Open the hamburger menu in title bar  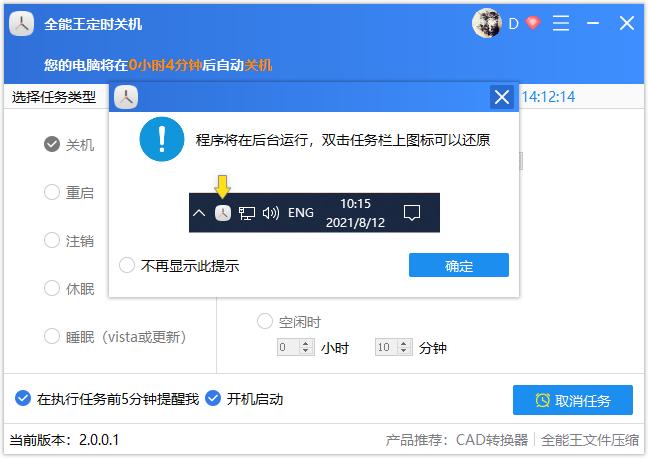click(x=561, y=23)
